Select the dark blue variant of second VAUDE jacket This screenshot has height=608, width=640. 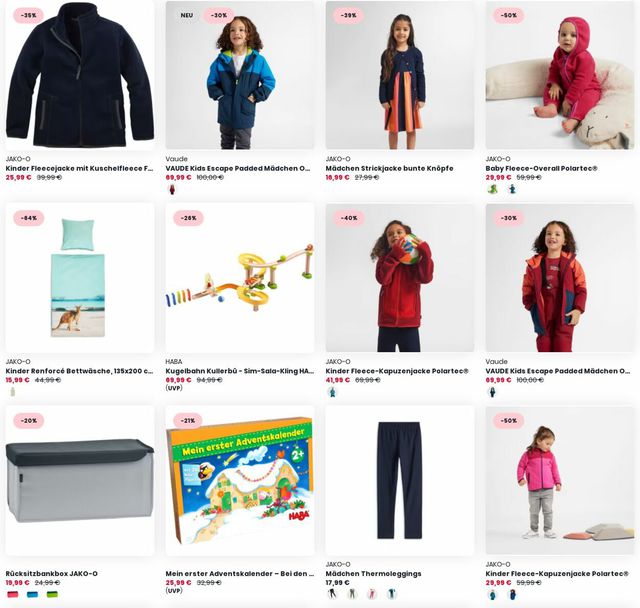[x=492, y=392]
